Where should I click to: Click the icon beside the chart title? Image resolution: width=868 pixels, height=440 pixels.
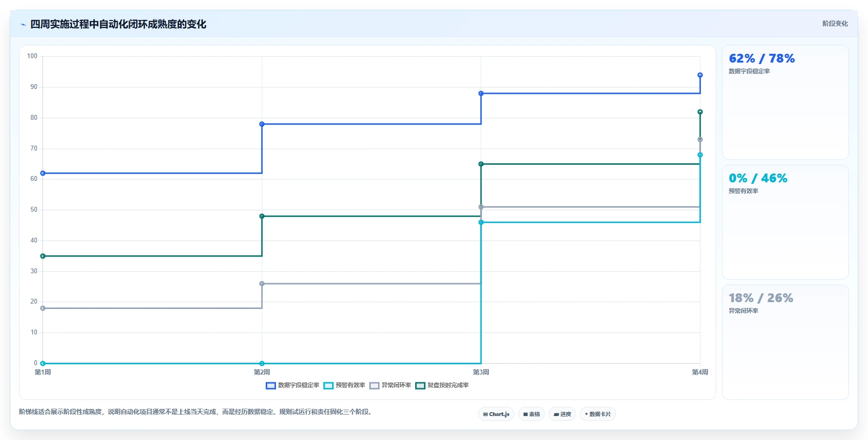tap(23, 24)
